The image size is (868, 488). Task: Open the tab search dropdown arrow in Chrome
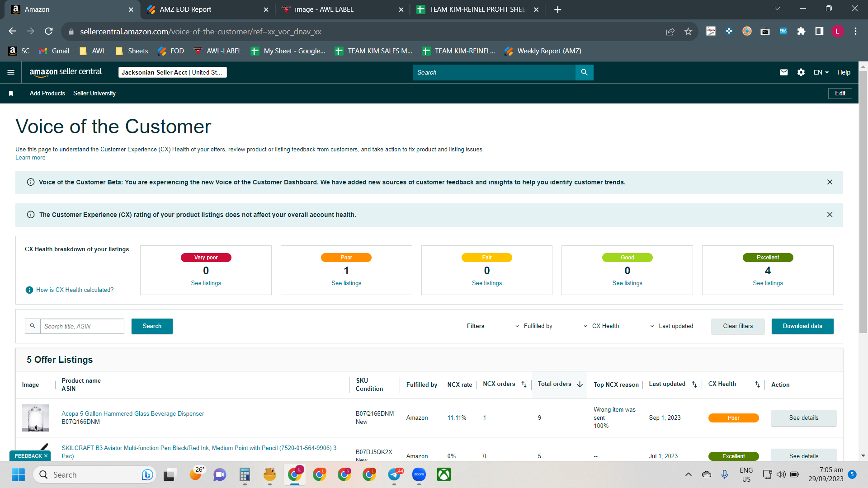(777, 9)
